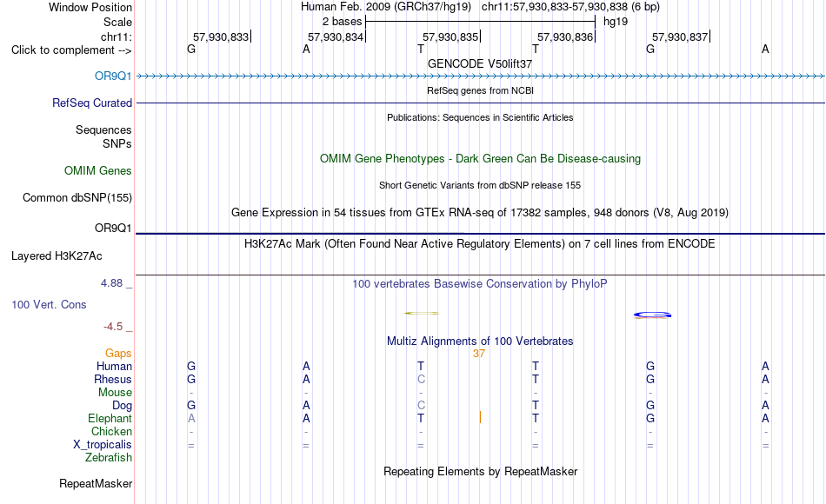
Task: Click '100 vertebrates Basewise Conservation by PhyloP'
Action: [x=480, y=284]
